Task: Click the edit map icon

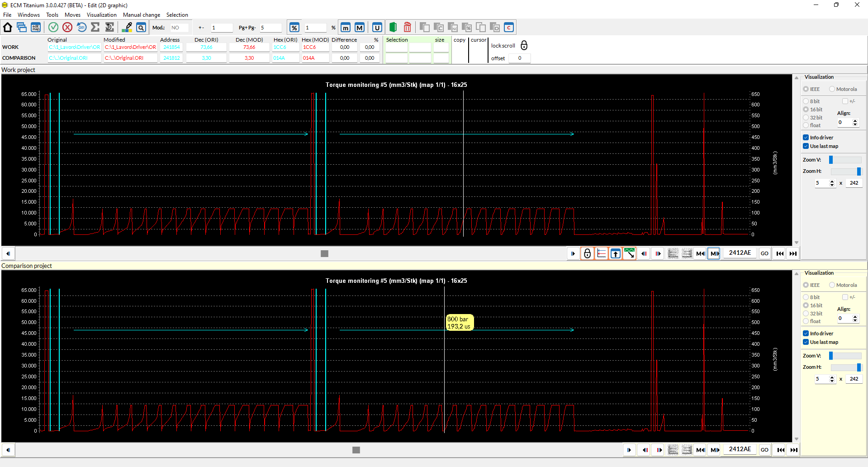Action: click(x=36, y=28)
